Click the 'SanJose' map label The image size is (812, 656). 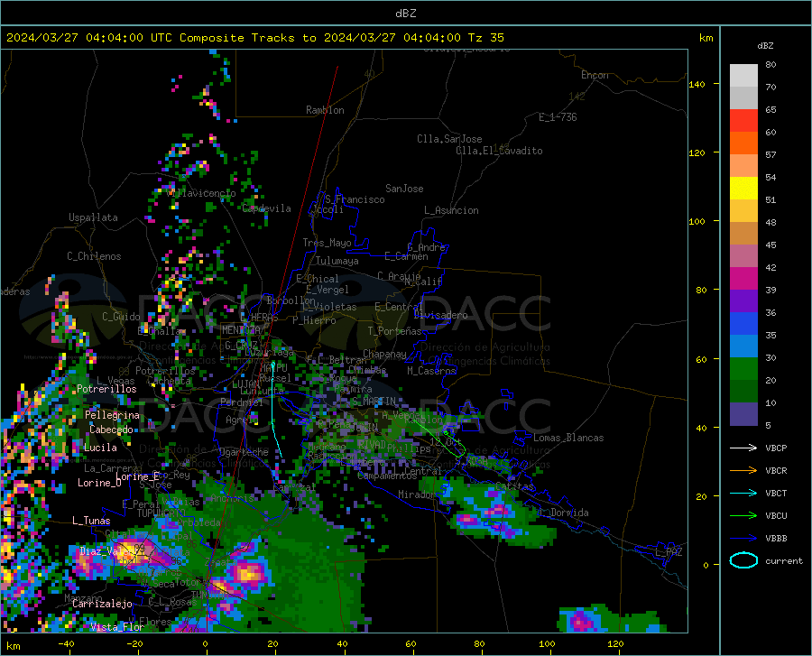point(404,189)
